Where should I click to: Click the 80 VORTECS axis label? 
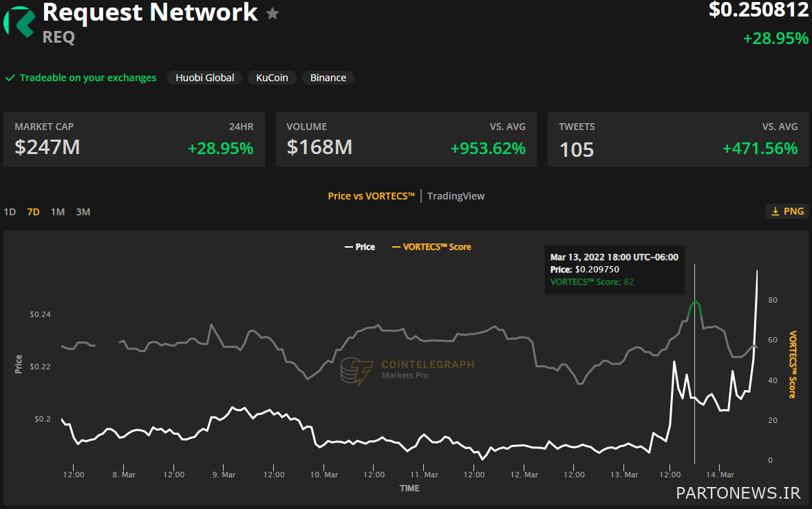coord(773,300)
